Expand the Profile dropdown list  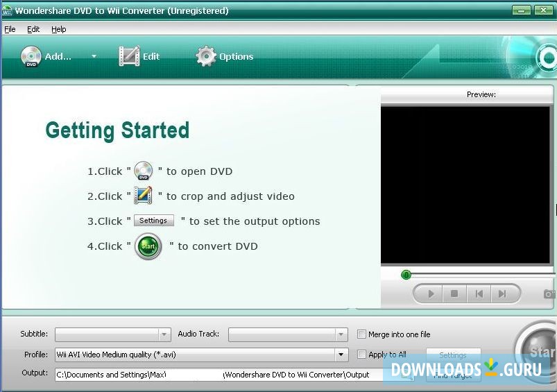pyautogui.click(x=341, y=355)
